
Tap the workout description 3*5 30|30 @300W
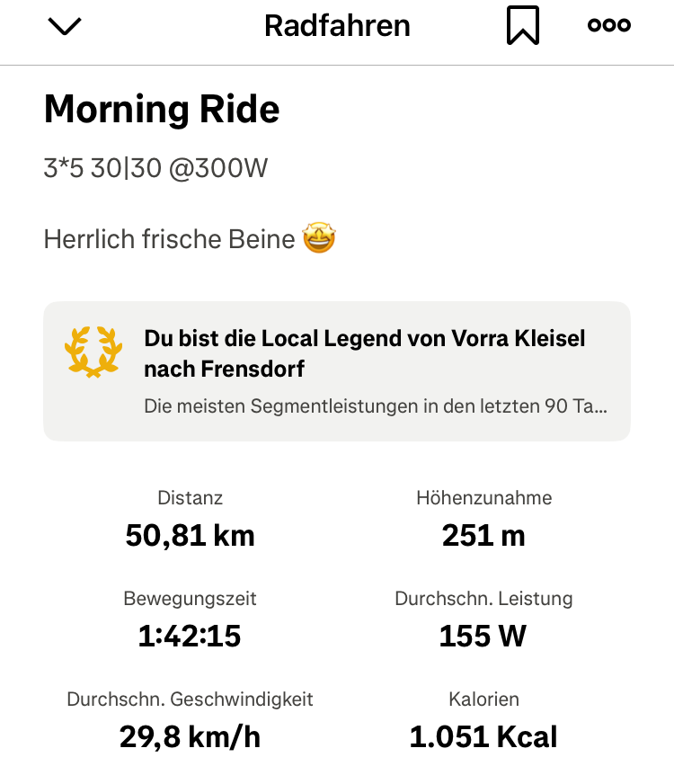[x=155, y=168]
